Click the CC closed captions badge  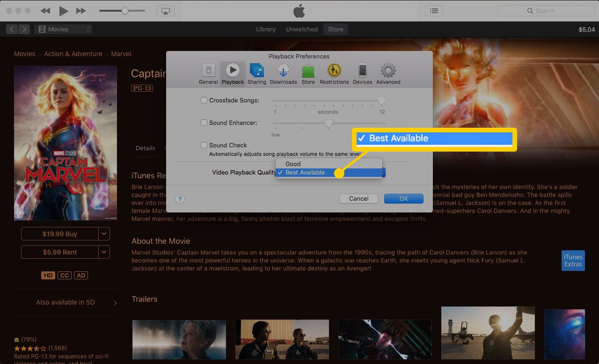coord(65,275)
